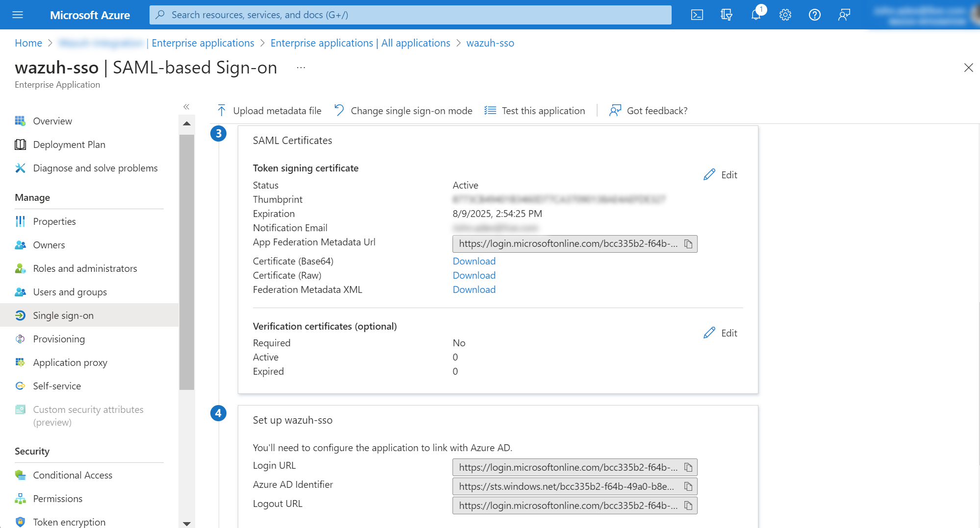
Task: Click the Self-service icon
Action: 20,386
